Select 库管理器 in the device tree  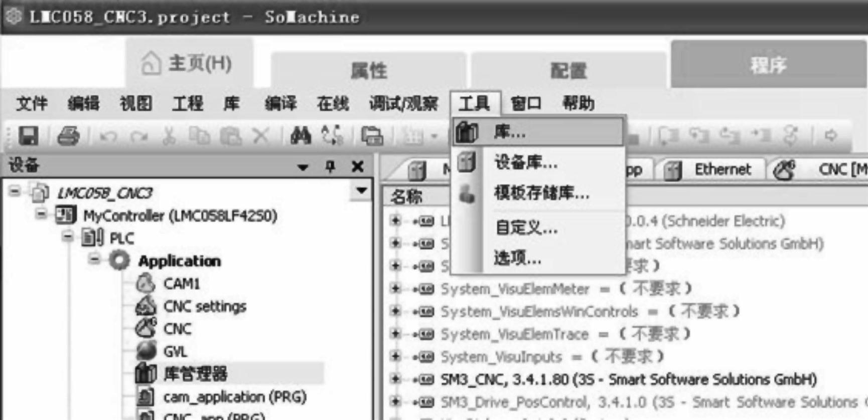(195, 373)
